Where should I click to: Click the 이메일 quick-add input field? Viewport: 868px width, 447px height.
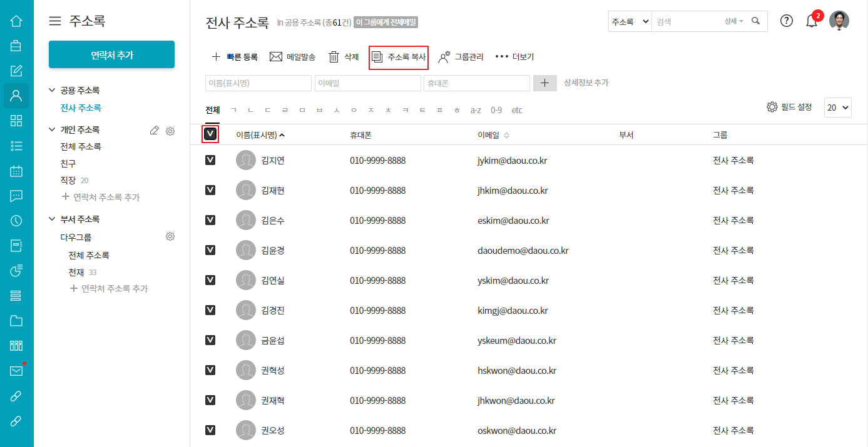367,83
